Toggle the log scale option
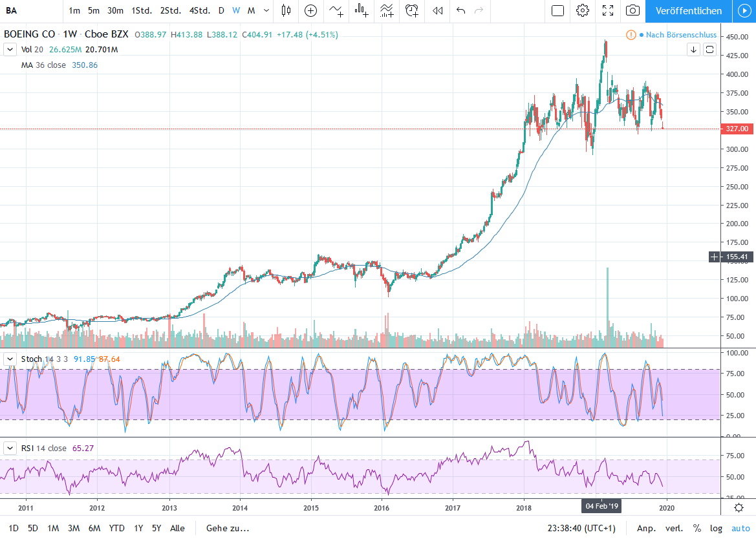This screenshot has width=756, height=539. click(716, 528)
